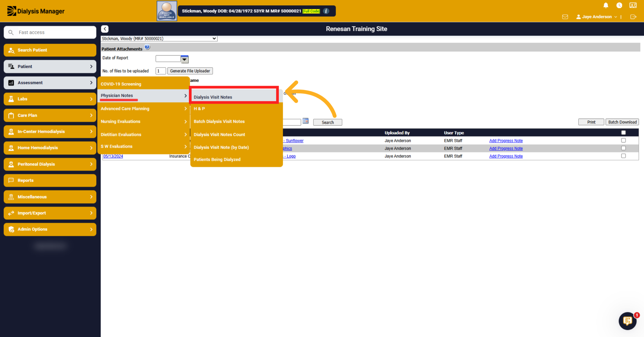This screenshot has width=644, height=337.
Task: Expand the Jaye Anderson user menu
Action: [597, 17]
